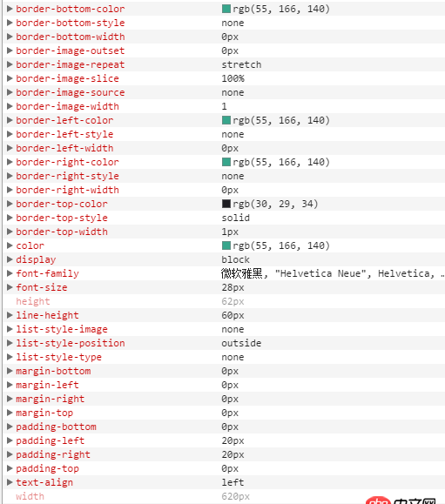Select the greyed-out height property name
Image resolution: width=445 pixels, height=504 pixels.
(33, 301)
